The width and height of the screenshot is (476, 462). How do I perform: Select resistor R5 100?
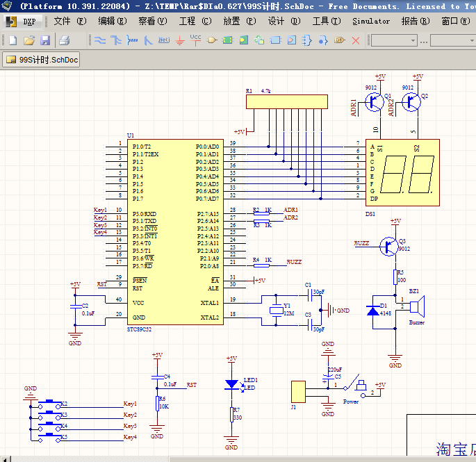pos(395,277)
